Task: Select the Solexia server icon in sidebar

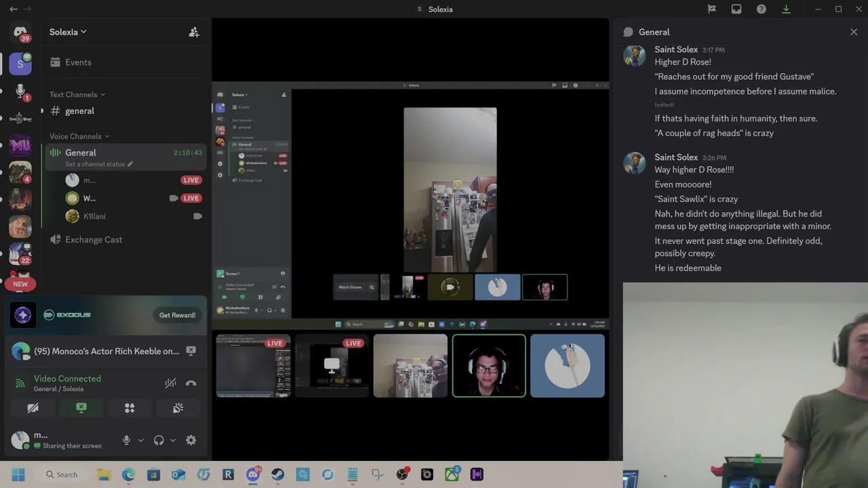Action: click(20, 64)
